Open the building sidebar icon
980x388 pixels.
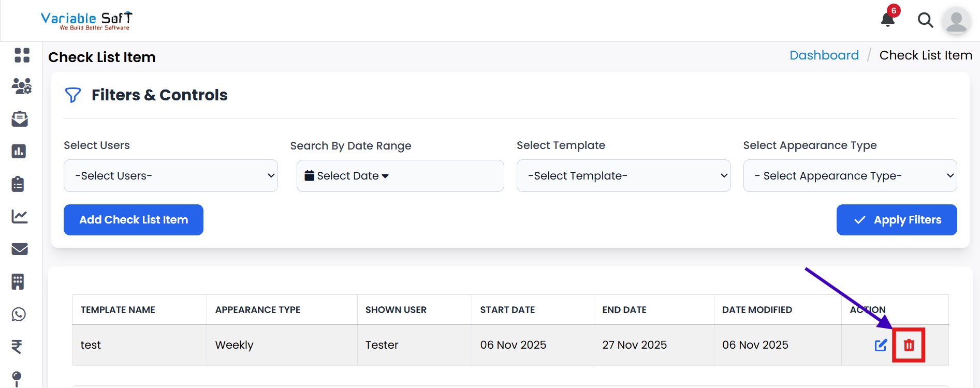[x=18, y=281]
